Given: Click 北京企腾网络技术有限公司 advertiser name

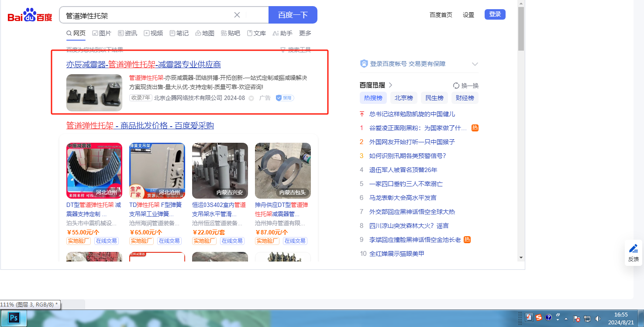Looking at the screenshot, I should 188,98.
